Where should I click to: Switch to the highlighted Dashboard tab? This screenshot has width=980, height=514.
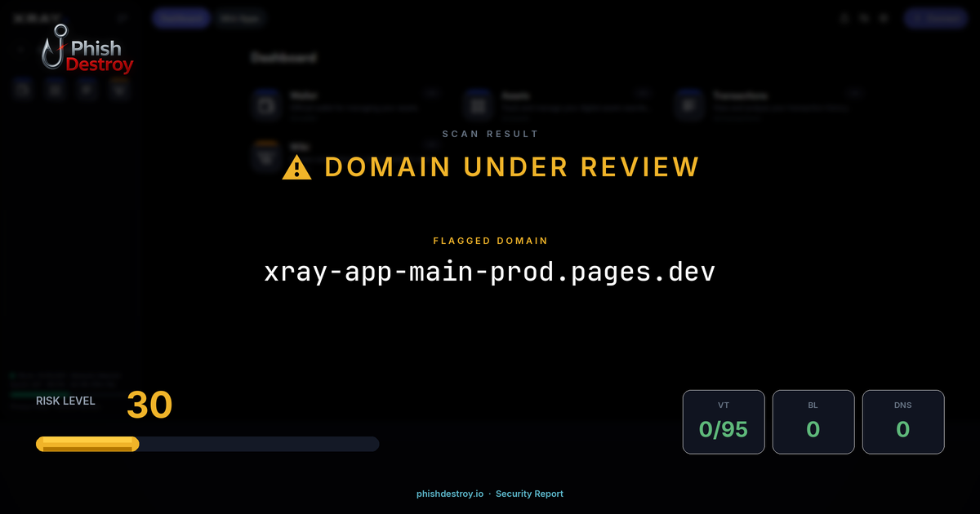tap(181, 18)
